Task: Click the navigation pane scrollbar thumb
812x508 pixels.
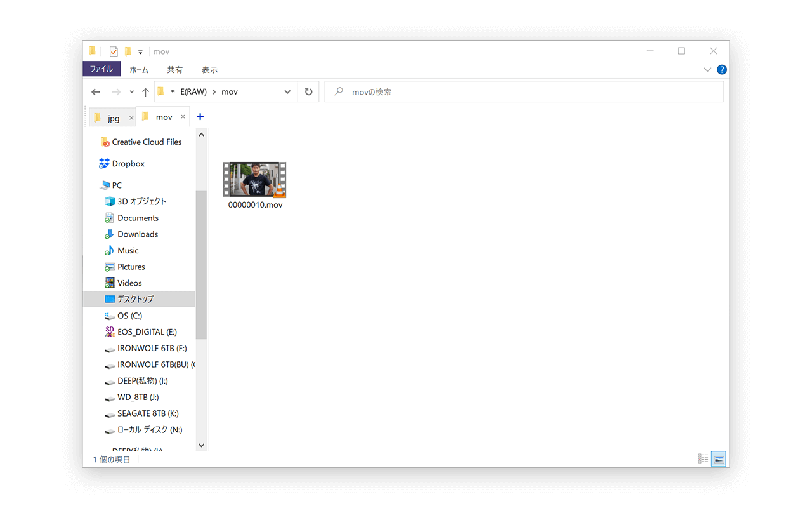Action: pyautogui.click(x=202, y=265)
